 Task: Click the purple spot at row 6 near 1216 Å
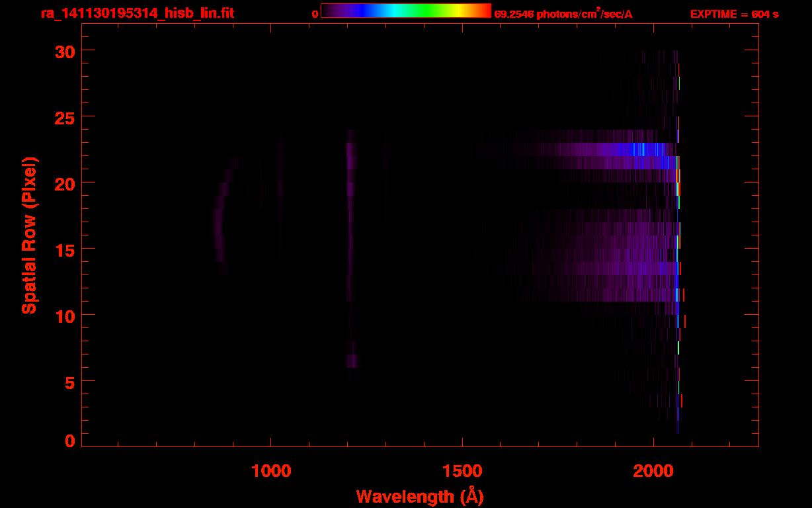click(351, 360)
